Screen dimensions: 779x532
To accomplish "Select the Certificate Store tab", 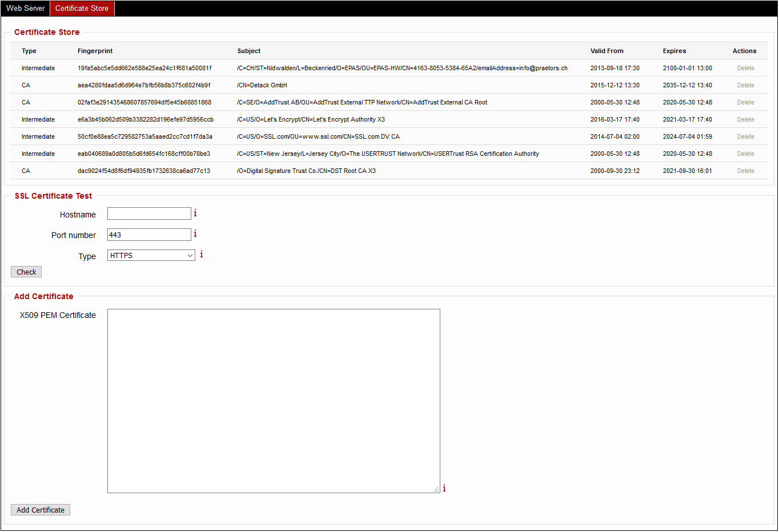I will coord(82,8).
